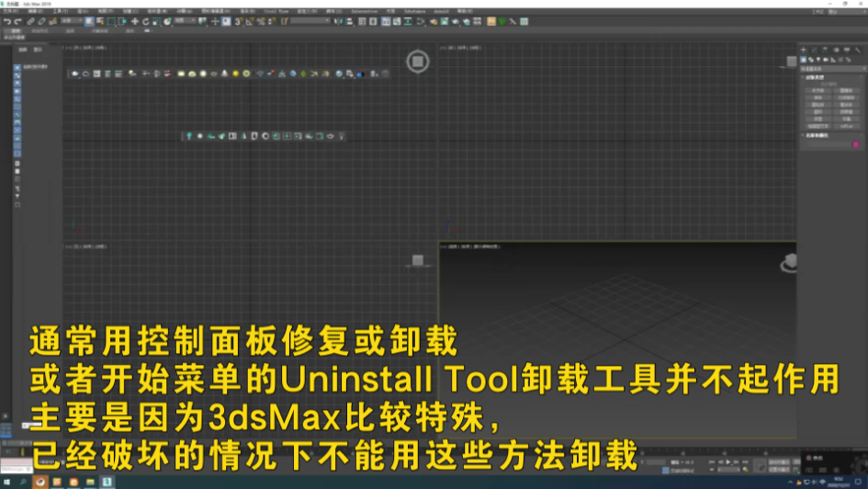Switch to the 自由形式 ribbon tab
Image resolution: width=868 pixels, height=489 pixels.
[39, 31]
